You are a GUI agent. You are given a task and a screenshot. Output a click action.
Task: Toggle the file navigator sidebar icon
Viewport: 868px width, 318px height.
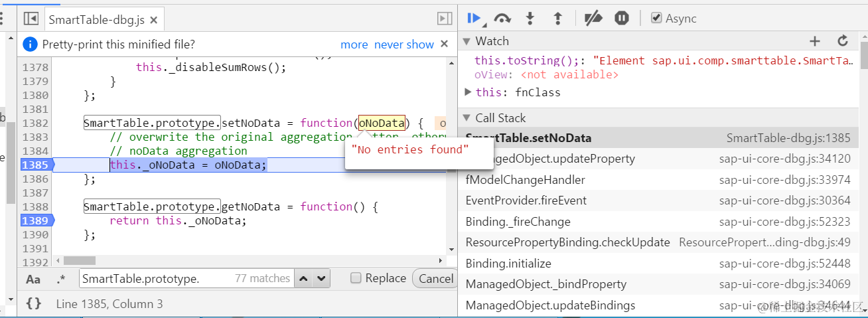[31, 19]
